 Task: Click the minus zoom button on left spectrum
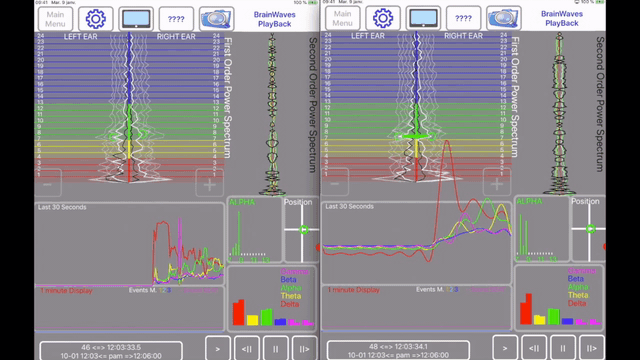48,183
